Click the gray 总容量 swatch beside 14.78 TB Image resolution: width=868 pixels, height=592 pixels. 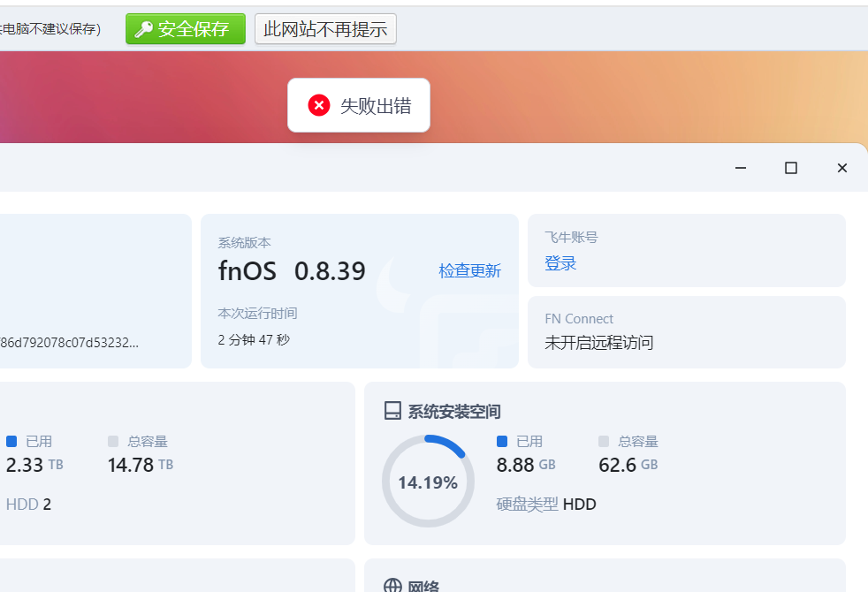[x=113, y=441]
